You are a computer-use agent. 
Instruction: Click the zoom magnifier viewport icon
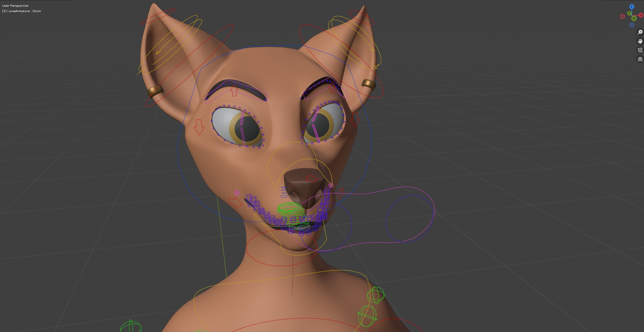[640, 32]
